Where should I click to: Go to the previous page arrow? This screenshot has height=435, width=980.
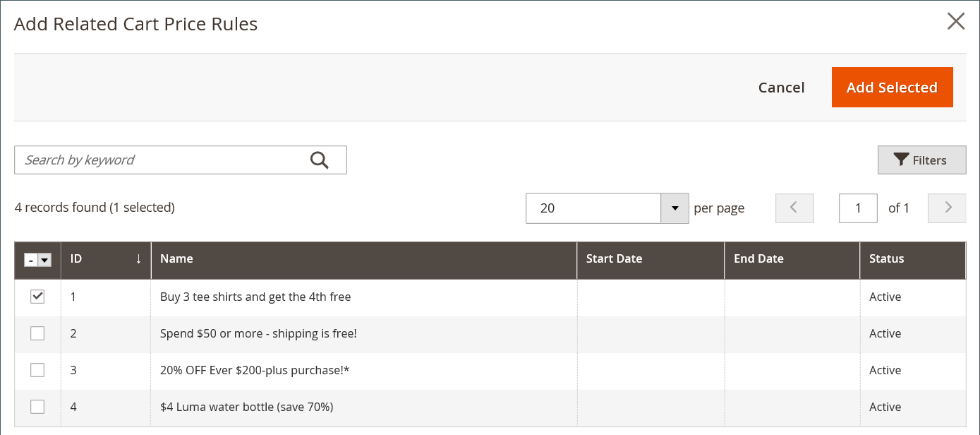(794, 208)
